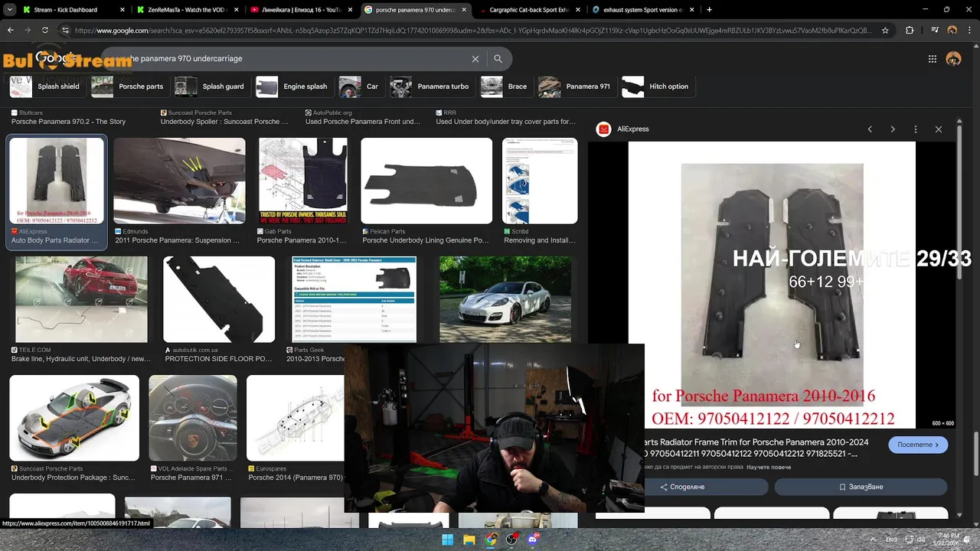Open Chrome from the taskbar
The height and width of the screenshot is (551, 980).
click(491, 540)
